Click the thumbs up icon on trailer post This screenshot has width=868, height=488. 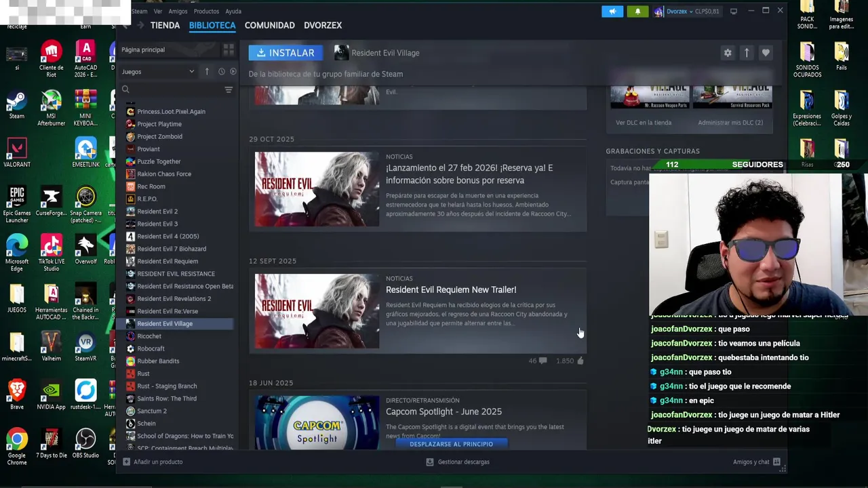pos(580,361)
